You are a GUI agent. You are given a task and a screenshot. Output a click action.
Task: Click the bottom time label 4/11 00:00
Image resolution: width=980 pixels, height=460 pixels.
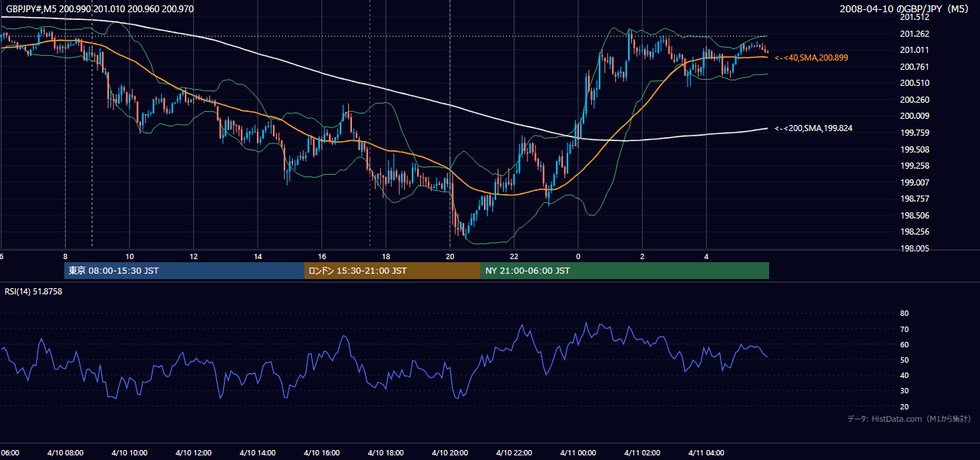578,452
